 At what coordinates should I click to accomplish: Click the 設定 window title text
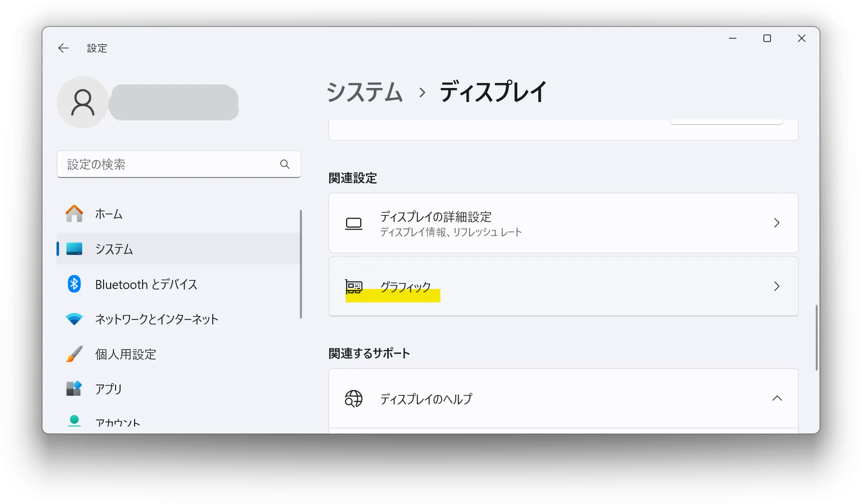tap(97, 48)
